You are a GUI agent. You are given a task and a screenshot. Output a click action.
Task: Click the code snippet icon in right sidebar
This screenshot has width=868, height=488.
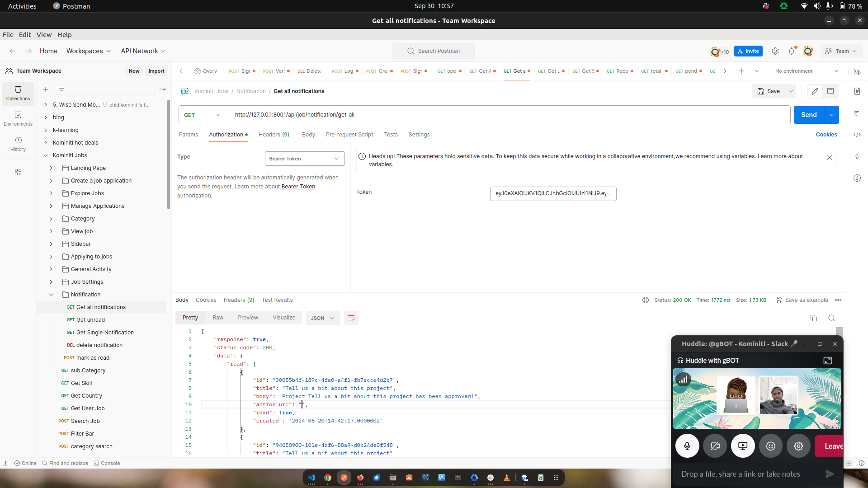(x=857, y=135)
